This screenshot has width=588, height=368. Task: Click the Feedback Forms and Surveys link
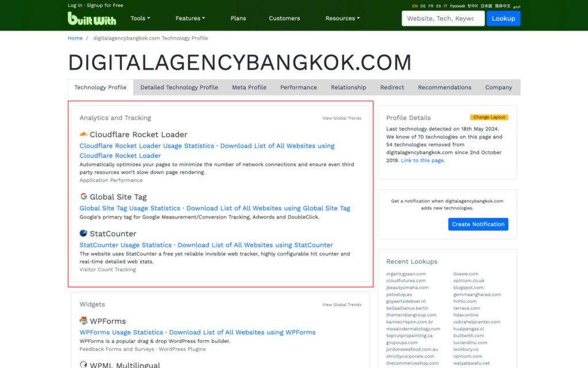[x=117, y=349]
